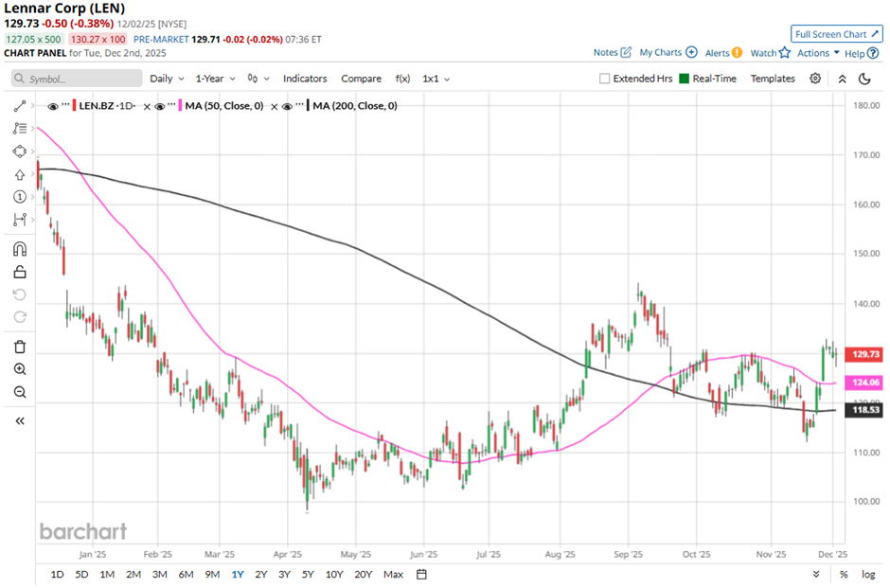Open the Fibonacci retracement tools
Screen dimensions: 890x588
pyautogui.click(x=20, y=129)
